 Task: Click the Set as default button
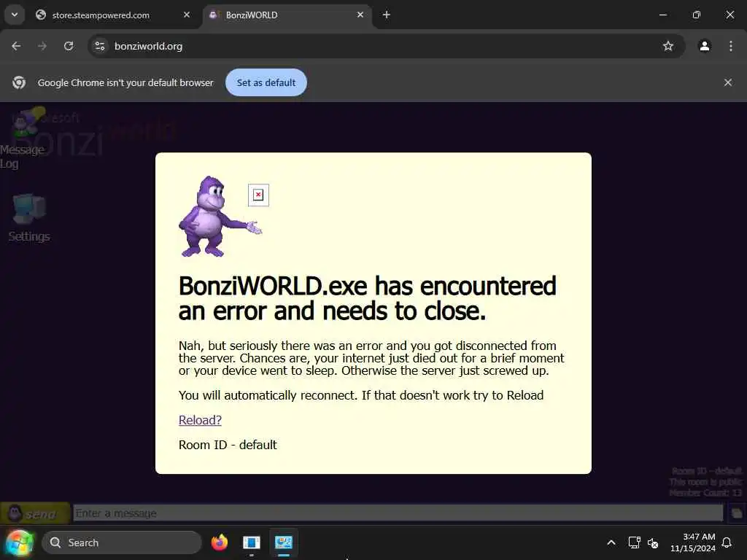pos(266,82)
